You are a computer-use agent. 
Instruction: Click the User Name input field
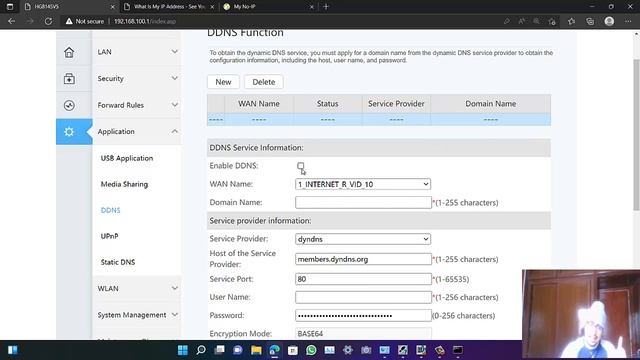pyautogui.click(x=363, y=297)
